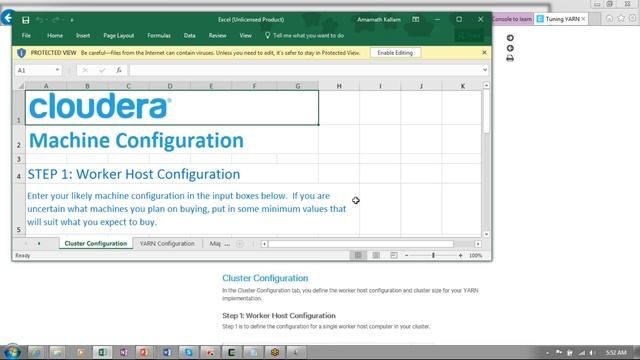
Task: Switch to Page Break Preview in status bar
Action: click(393, 255)
